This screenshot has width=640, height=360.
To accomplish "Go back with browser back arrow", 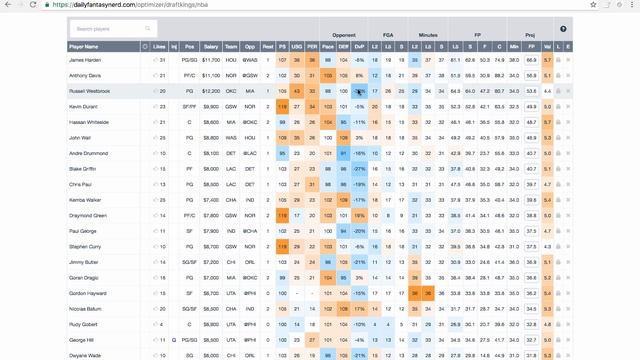I will [x=8, y=4].
